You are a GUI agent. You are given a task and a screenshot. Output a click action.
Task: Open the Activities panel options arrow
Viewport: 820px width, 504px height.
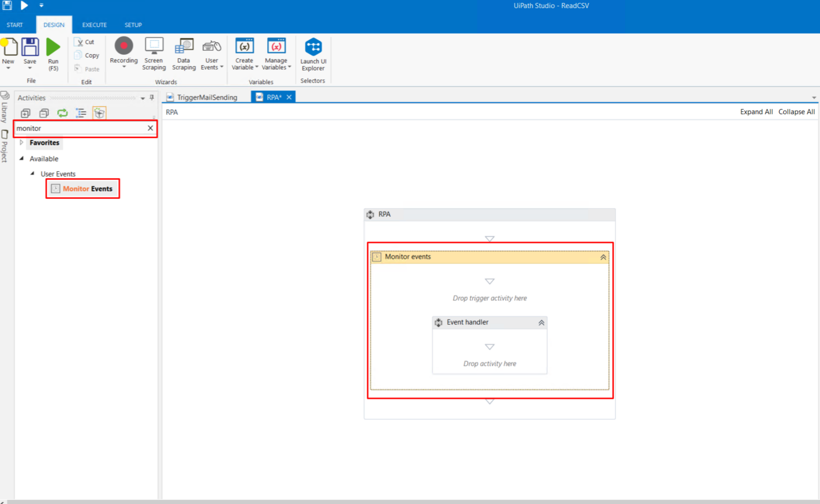143,98
